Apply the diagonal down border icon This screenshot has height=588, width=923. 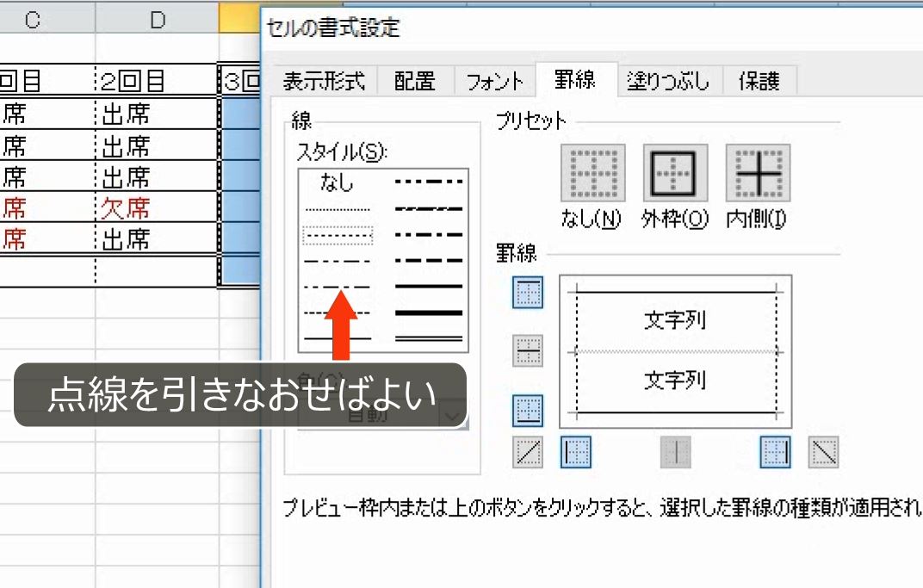[824, 452]
